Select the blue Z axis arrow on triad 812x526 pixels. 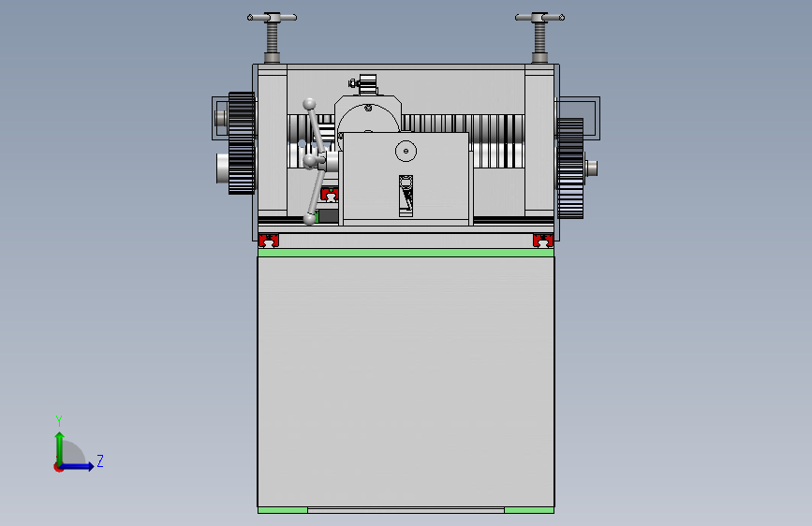coord(77,466)
